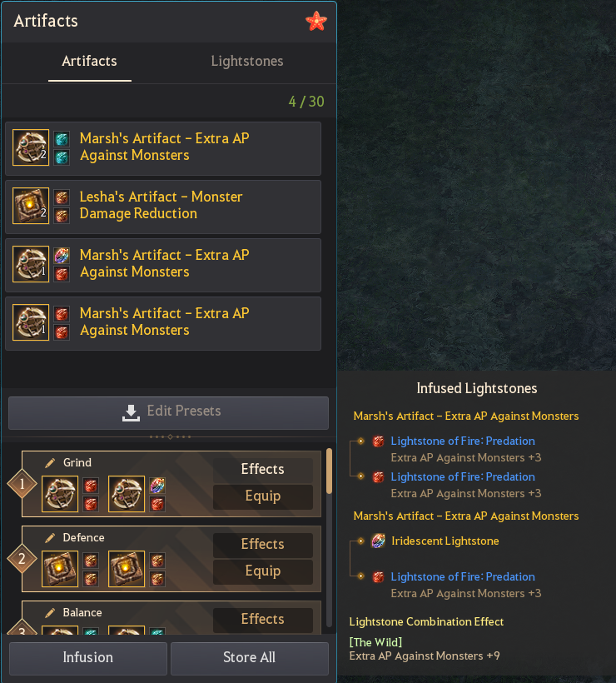
Task: Switch to the Lightstones tab
Action: (247, 61)
